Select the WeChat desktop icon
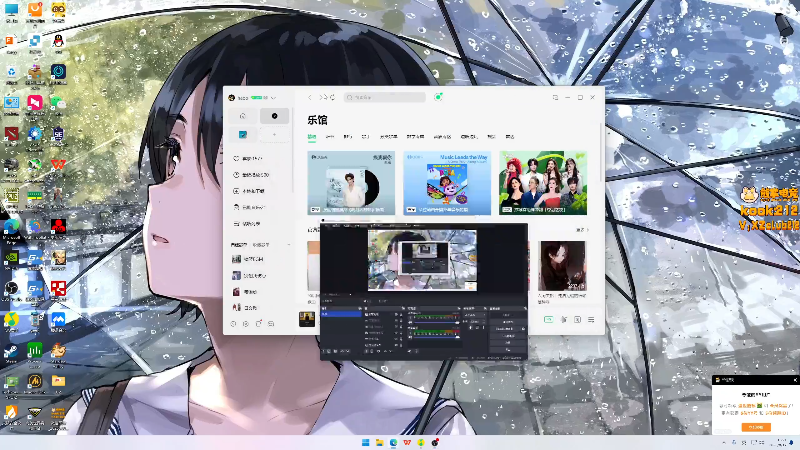 coord(58,105)
